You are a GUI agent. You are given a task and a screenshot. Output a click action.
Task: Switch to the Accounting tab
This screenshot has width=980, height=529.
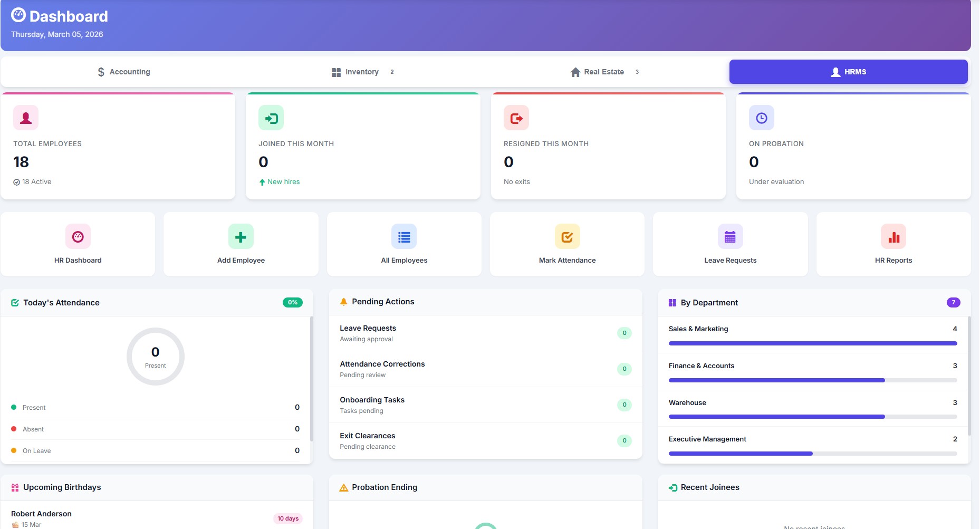pos(123,72)
